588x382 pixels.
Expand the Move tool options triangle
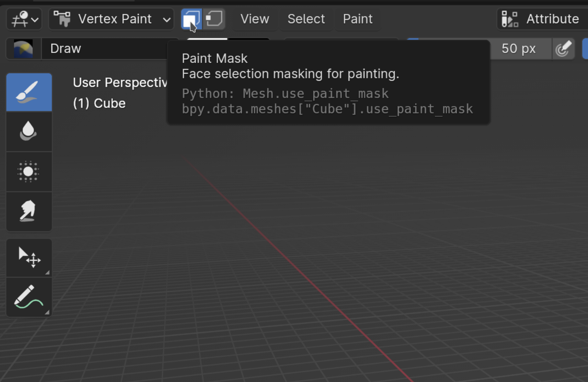[47, 273]
